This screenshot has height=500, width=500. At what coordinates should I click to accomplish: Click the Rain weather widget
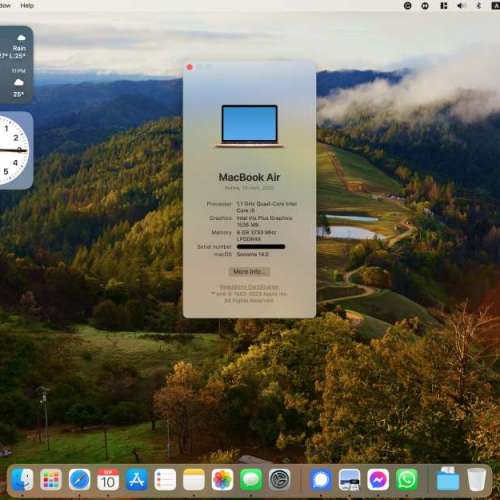pos(16,65)
